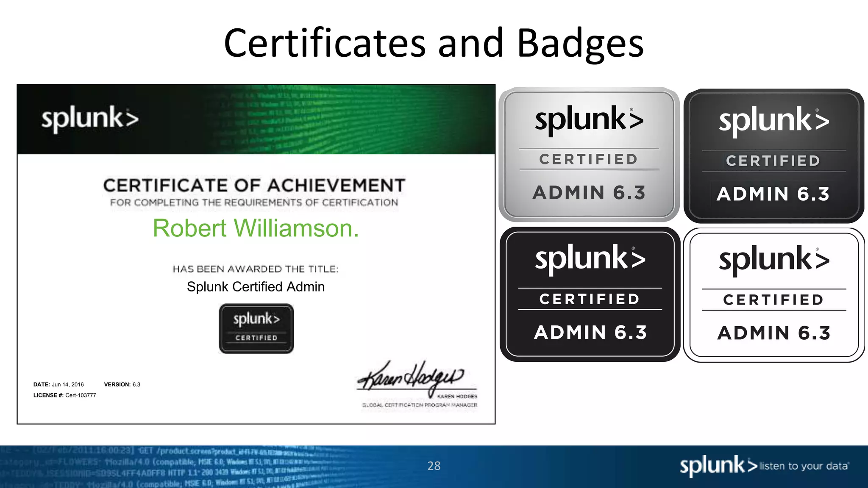Screen dimensions: 868x488
Task: Click 'Splunk Certified Admin' title text
Action: pos(256,287)
